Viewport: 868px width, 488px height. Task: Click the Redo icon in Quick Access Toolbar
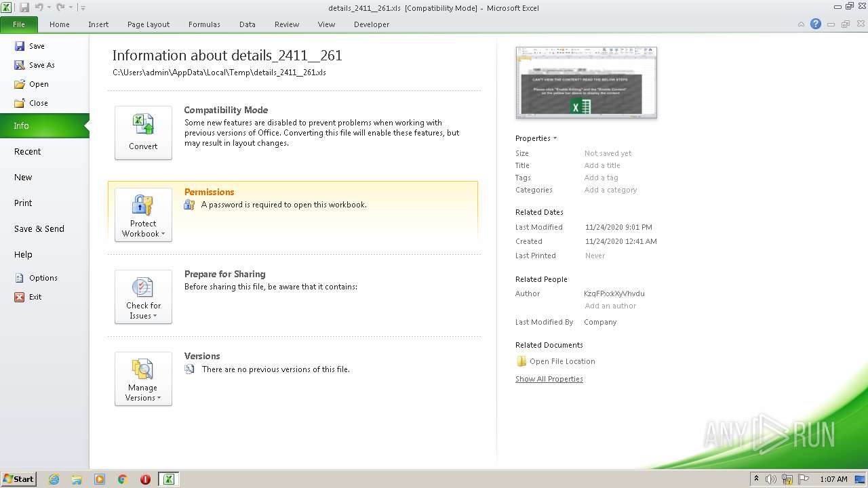tap(60, 7)
